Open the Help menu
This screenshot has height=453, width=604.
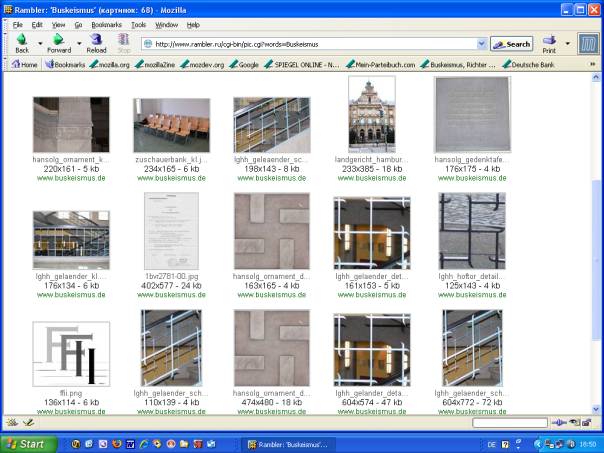(x=193, y=25)
